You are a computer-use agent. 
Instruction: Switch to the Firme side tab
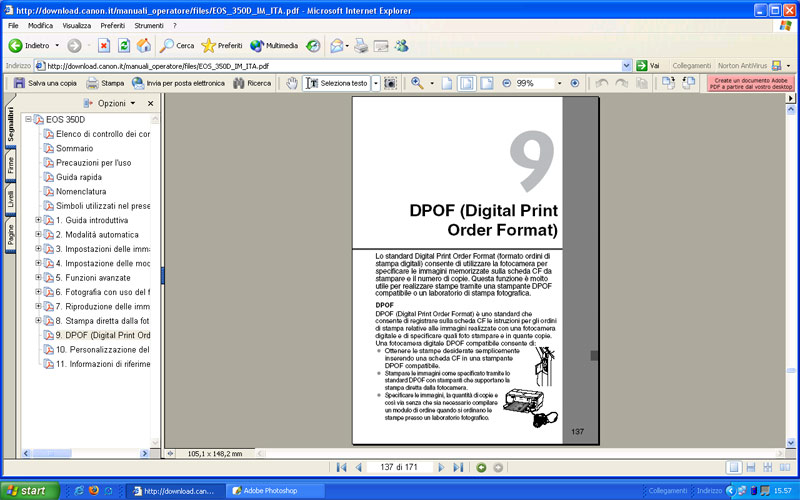coord(10,165)
